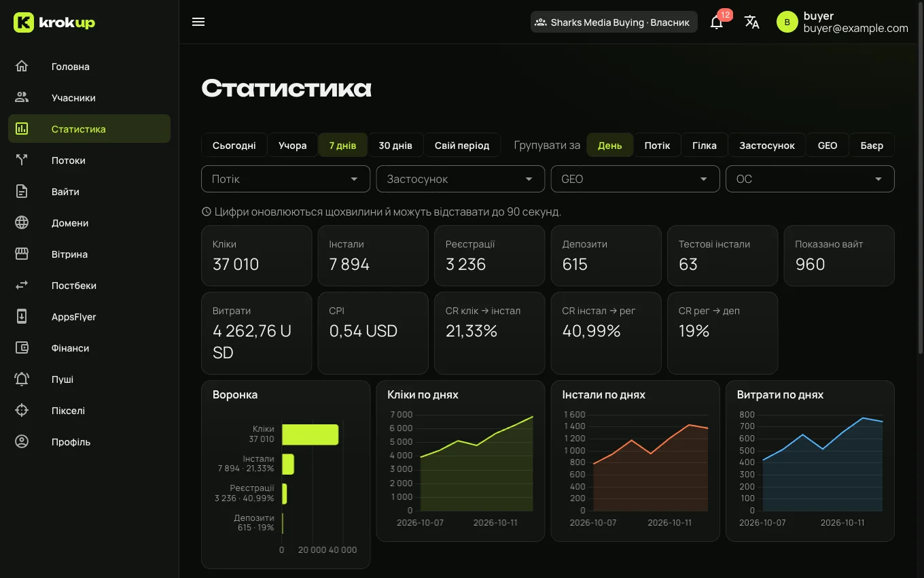Group statistics by GEO
Screen dimensions: 924x578
(x=828, y=146)
